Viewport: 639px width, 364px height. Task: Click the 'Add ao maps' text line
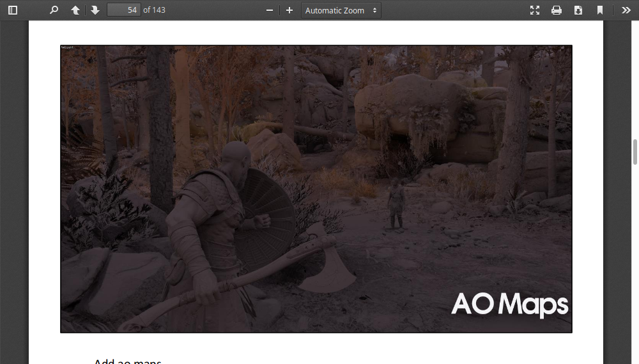pos(128,361)
